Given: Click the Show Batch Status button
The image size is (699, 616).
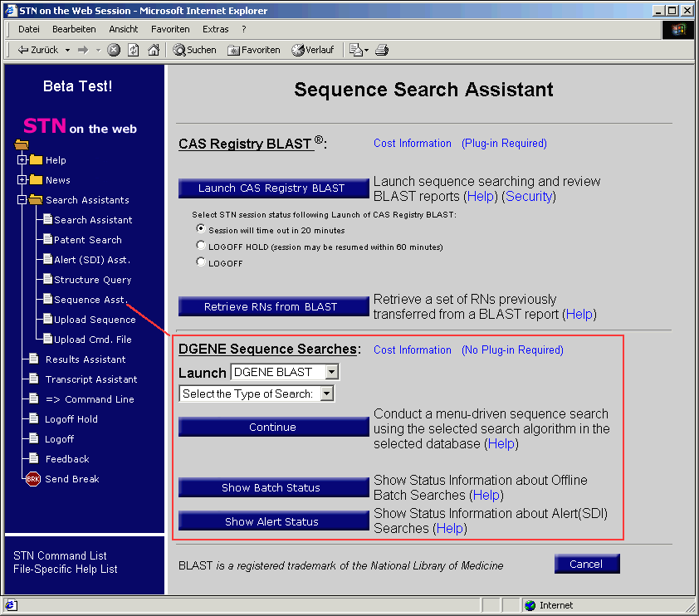Looking at the screenshot, I should point(273,487).
